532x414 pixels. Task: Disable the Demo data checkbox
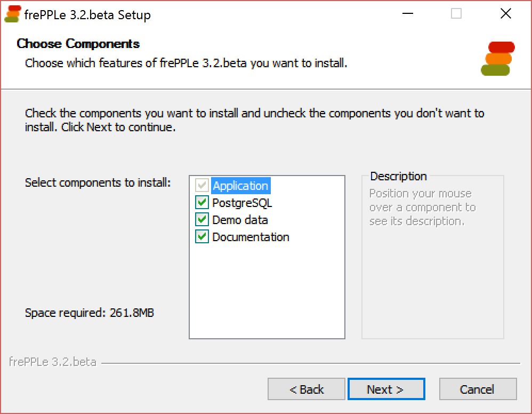(x=202, y=220)
